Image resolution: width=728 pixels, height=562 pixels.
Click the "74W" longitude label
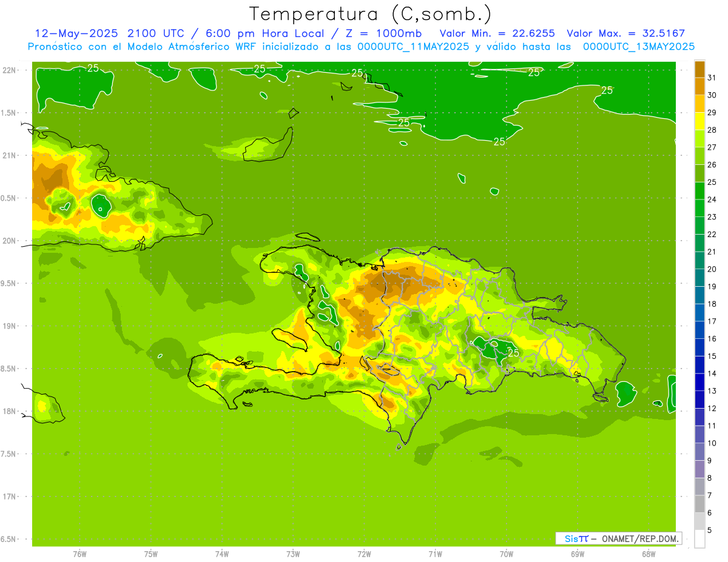(x=222, y=554)
